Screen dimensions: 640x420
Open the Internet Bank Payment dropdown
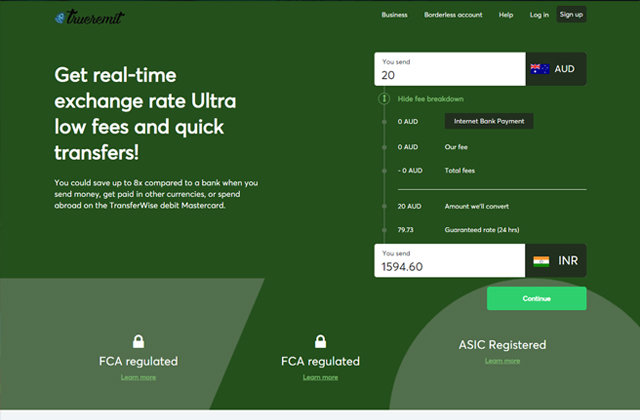coord(489,121)
